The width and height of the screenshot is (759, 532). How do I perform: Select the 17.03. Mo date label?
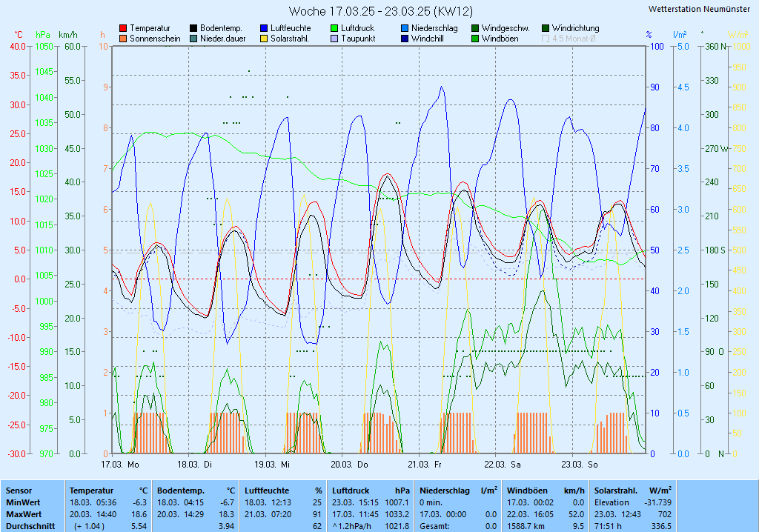(x=119, y=465)
